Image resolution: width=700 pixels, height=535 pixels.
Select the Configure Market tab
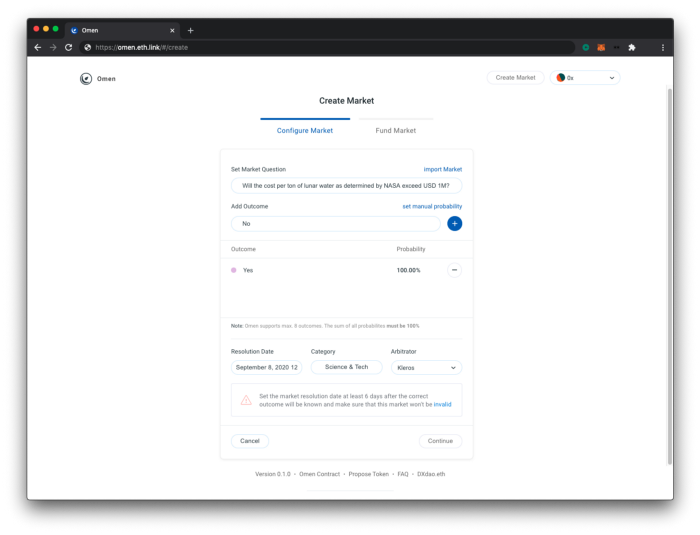click(305, 131)
